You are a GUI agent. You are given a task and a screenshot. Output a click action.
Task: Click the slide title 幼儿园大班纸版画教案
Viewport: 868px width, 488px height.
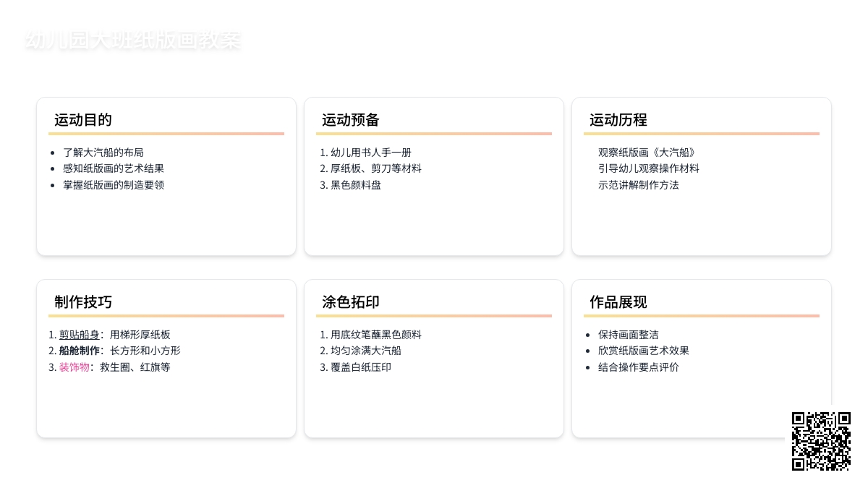(x=132, y=40)
